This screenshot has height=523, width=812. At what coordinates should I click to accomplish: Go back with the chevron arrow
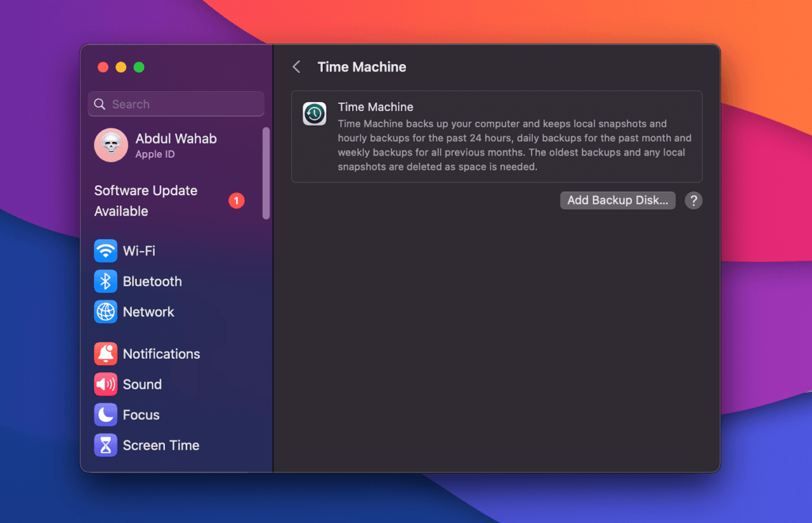296,67
